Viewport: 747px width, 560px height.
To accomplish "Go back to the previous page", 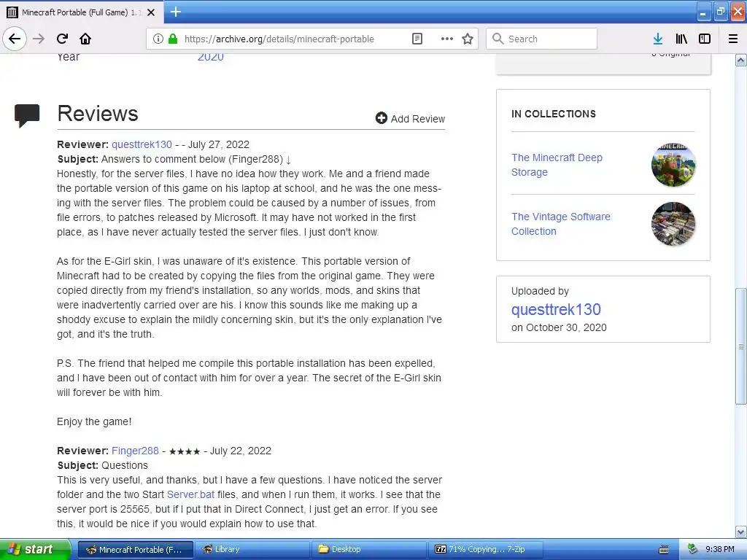I will 15,39.
